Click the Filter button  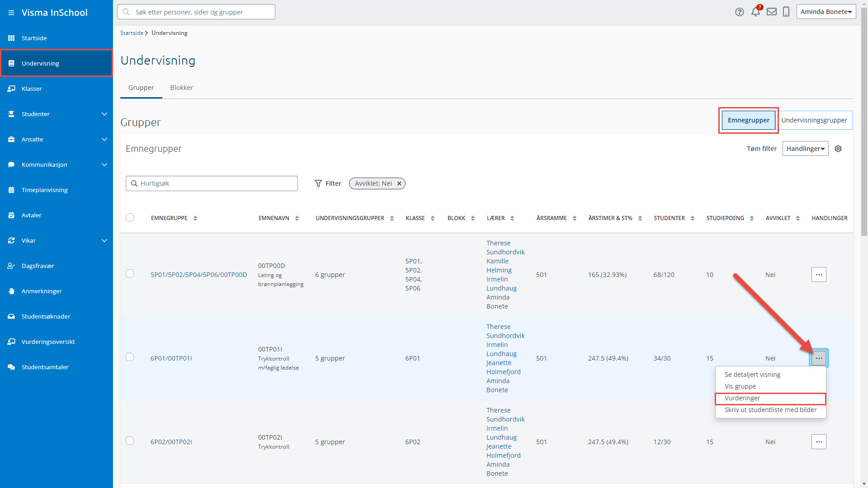tap(328, 183)
